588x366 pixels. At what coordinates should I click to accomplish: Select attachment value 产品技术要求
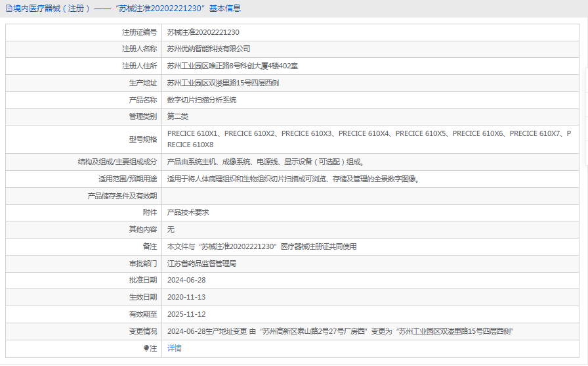coord(188,212)
